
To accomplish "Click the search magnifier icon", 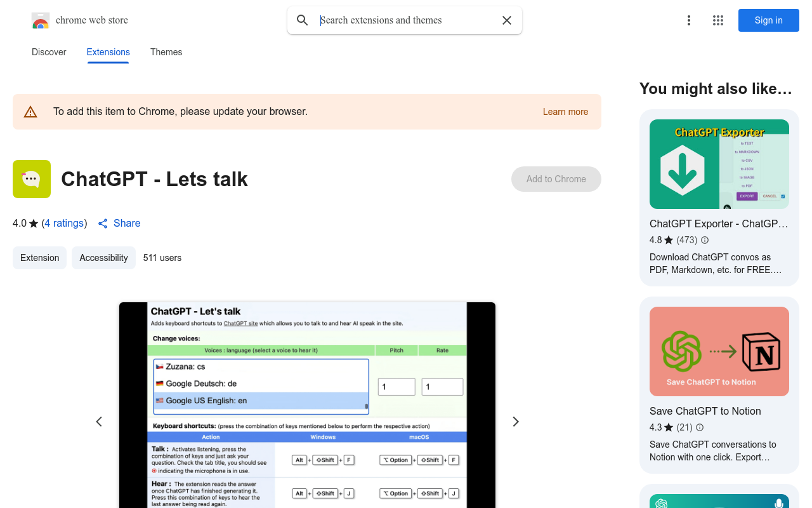I will coord(303,20).
